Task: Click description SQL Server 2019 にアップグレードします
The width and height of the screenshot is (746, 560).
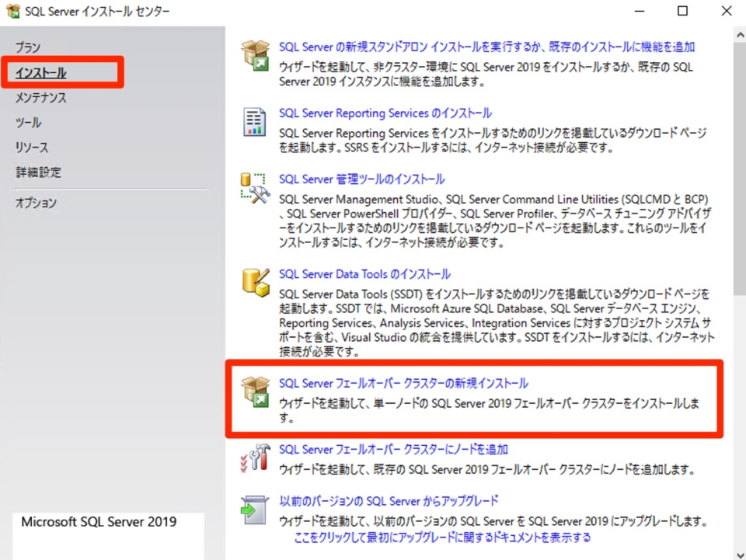Action: [493, 521]
